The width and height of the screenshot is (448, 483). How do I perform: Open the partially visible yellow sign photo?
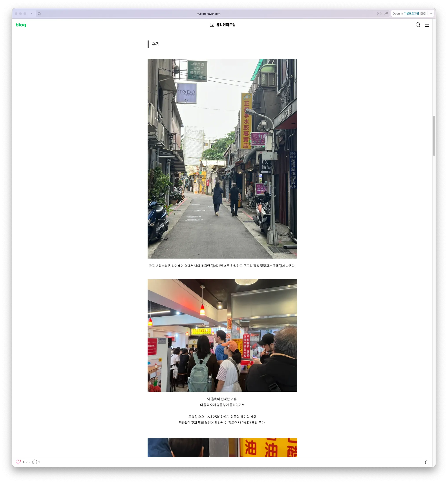pyautogui.click(x=222, y=447)
